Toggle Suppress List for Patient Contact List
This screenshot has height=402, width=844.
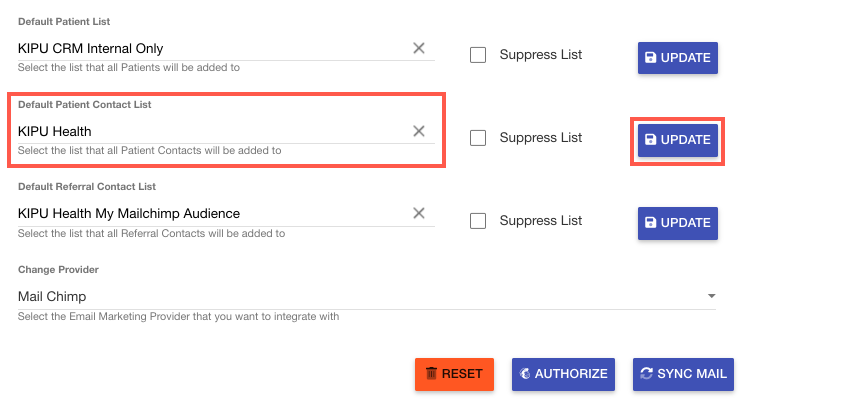[478, 138]
